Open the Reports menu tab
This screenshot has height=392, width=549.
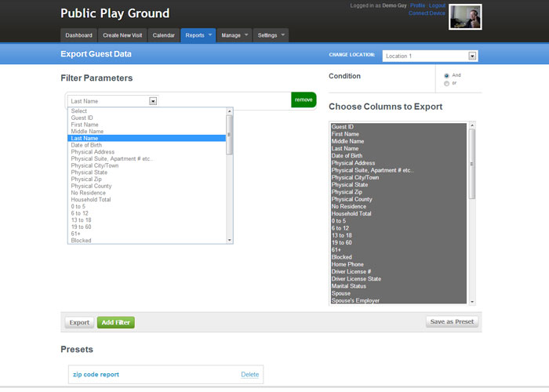(198, 35)
